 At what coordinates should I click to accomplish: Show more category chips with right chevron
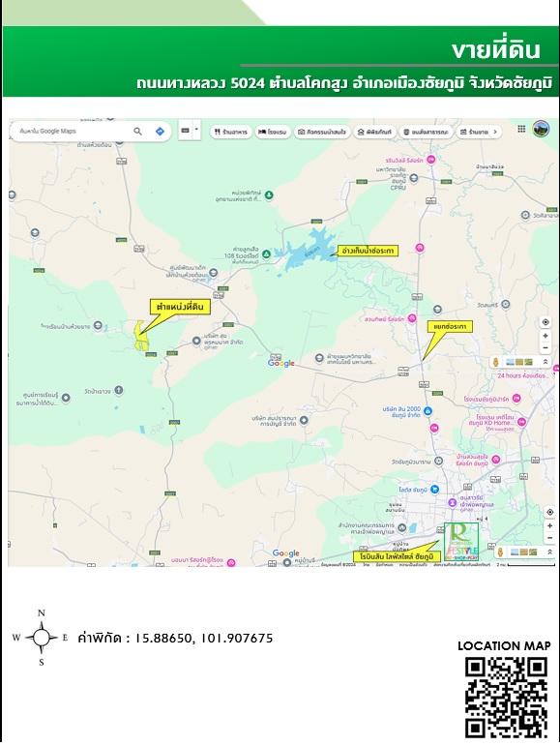[x=495, y=132]
